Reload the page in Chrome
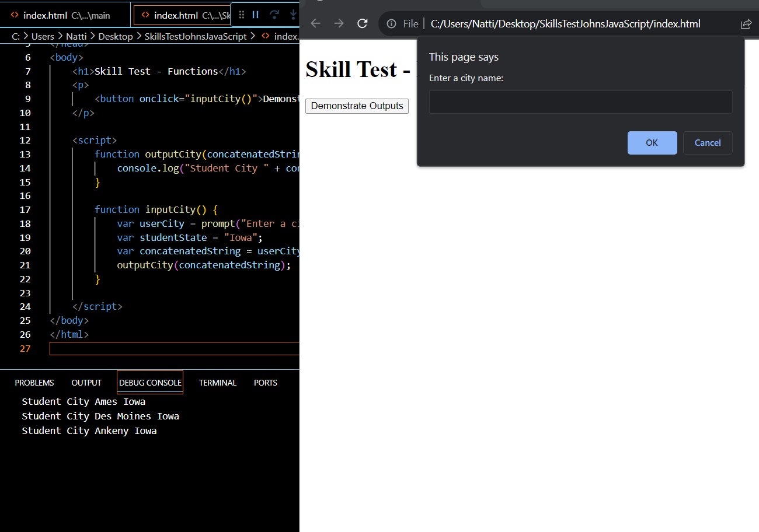 (362, 23)
